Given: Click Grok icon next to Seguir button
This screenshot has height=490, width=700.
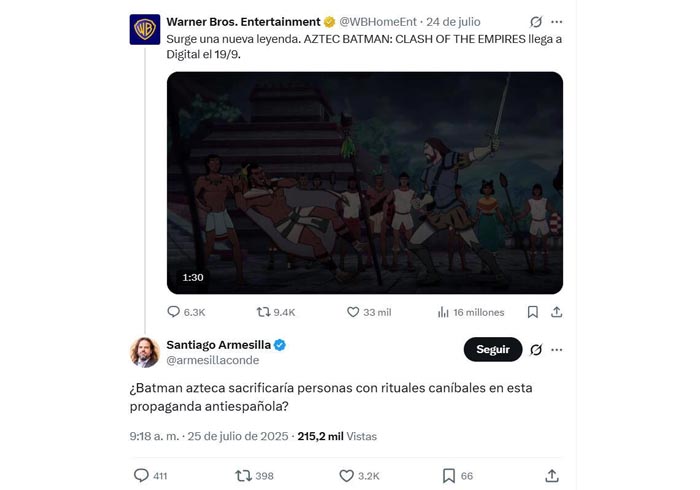Looking at the screenshot, I should click(536, 350).
